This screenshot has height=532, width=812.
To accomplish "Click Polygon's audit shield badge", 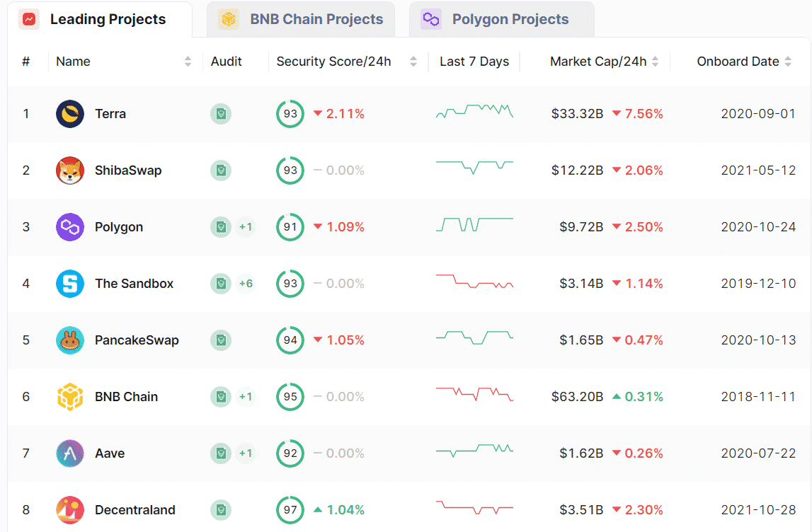I will 221,226.
